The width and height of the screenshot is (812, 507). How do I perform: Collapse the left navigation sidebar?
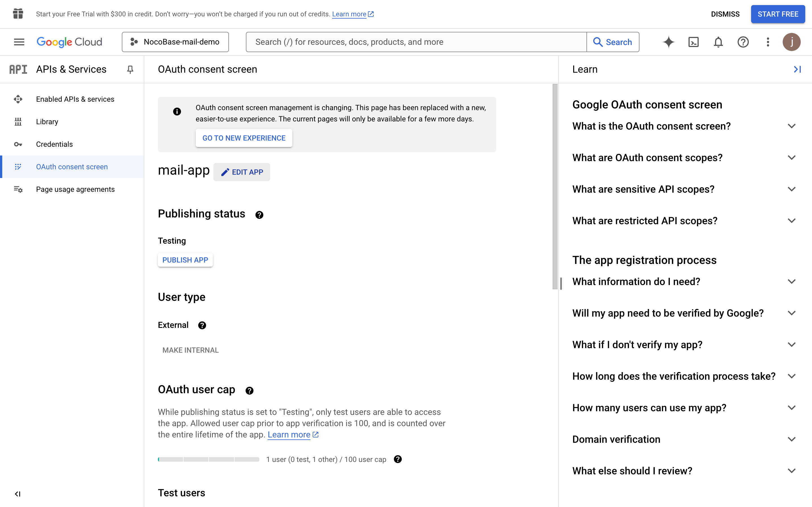click(x=18, y=494)
